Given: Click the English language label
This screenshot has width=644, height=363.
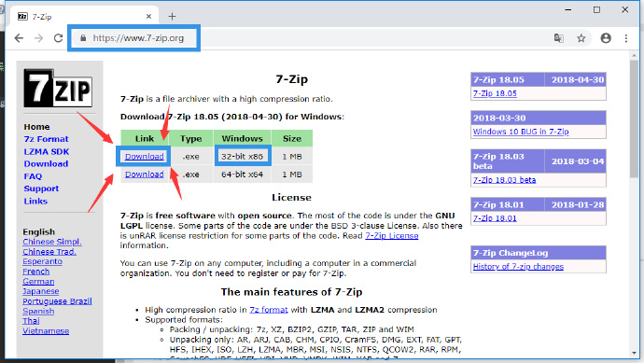Looking at the screenshot, I should (38, 232).
